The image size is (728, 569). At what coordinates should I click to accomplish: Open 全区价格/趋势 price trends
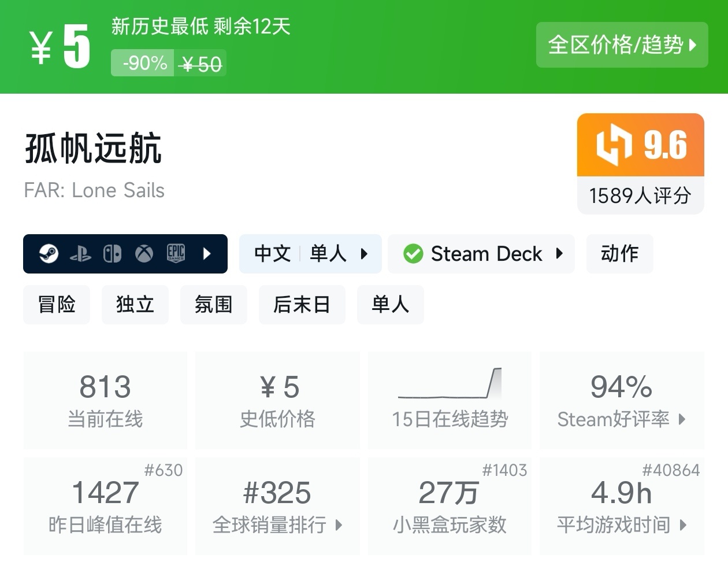[622, 45]
